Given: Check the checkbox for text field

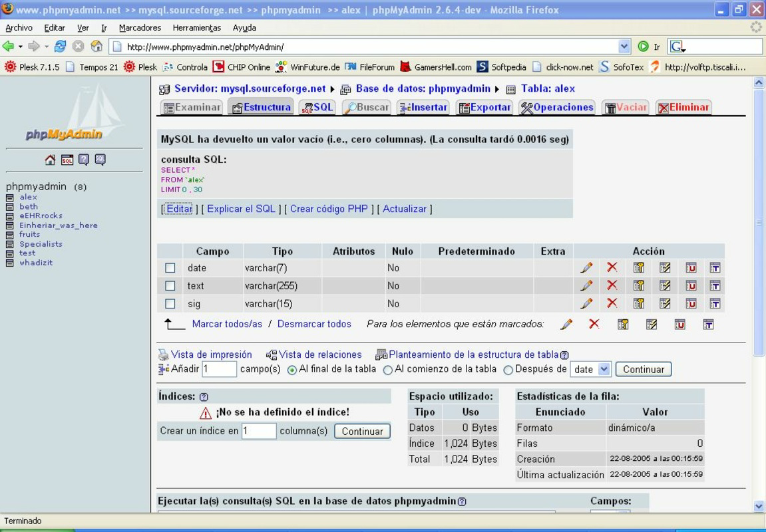Looking at the screenshot, I should 170,286.
